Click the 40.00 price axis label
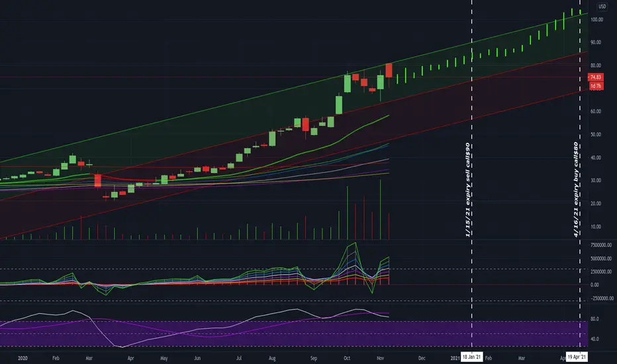The width and height of the screenshot is (617, 364). tap(596, 158)
